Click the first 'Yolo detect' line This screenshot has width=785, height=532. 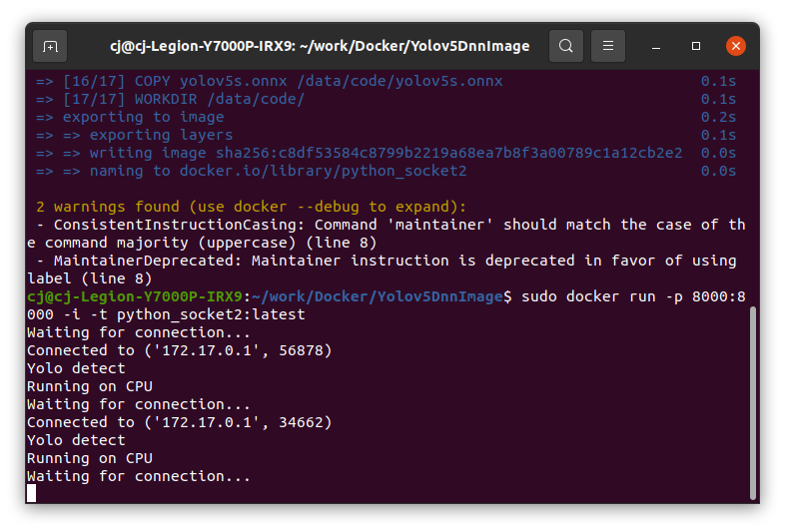click(x=76, y=369)
